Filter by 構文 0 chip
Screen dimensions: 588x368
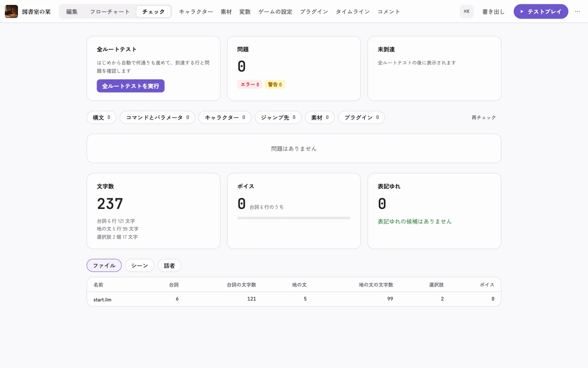(101, 117)
